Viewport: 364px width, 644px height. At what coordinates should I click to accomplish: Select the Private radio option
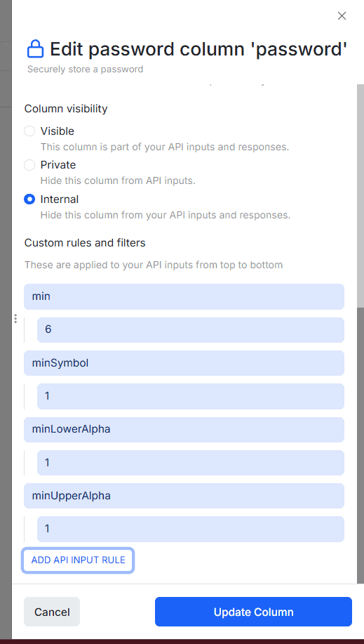[x=29, y=165]
